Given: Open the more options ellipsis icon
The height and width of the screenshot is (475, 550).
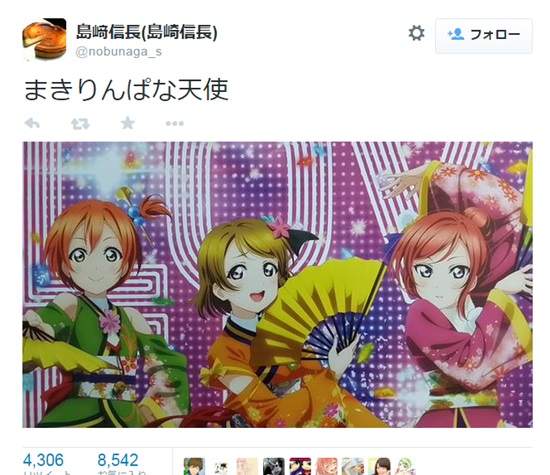Looking at the screenshot, I should point(174,123).
